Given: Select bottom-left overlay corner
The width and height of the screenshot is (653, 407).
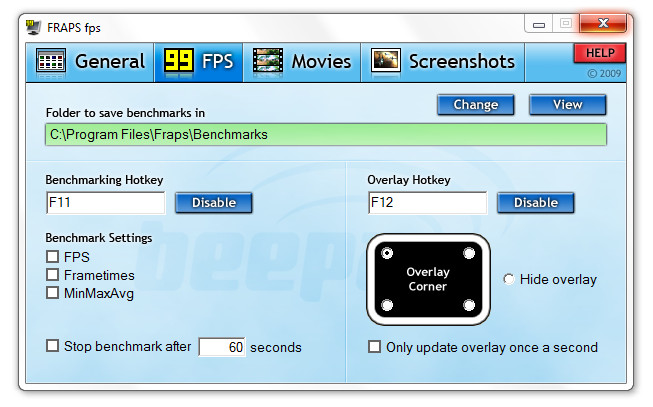Looking at the screenshot, I should pos(387,305).
